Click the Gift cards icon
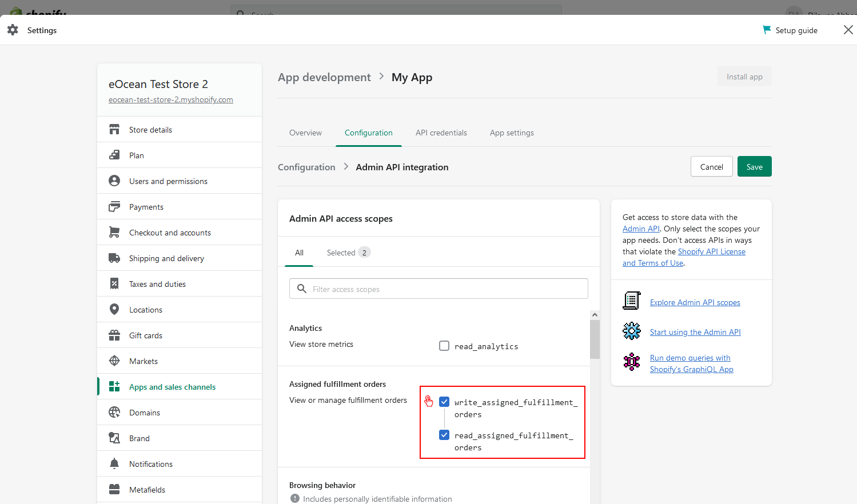Viewport: 857px width, 504px height. (114, 335)
